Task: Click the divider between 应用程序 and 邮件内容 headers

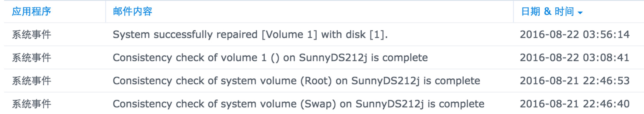Action: 105,11
